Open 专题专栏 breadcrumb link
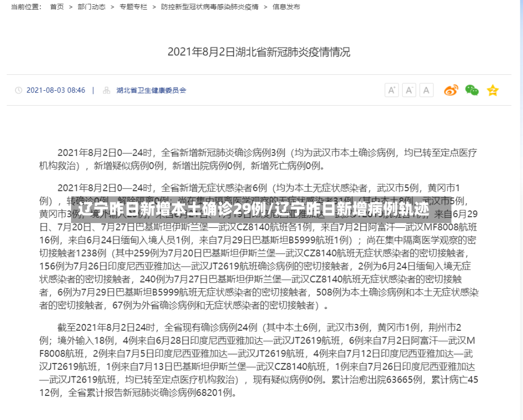The width and height of the screenshot is (523, 420). point(133,6)
